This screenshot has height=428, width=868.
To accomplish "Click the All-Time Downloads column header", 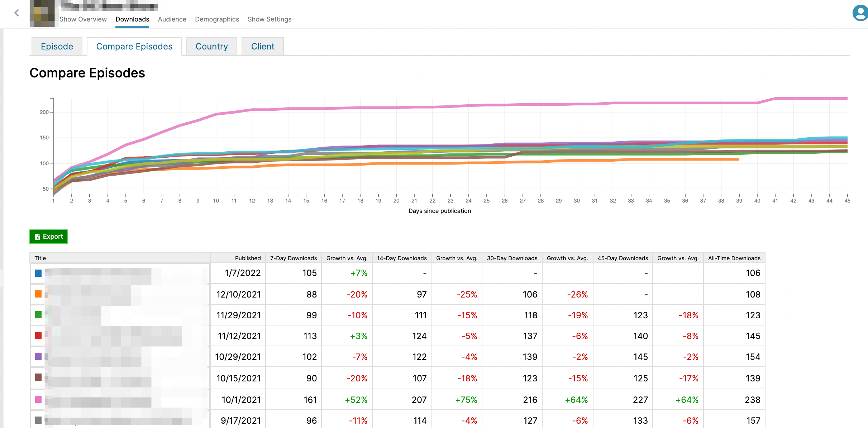I will click(734, 258).
